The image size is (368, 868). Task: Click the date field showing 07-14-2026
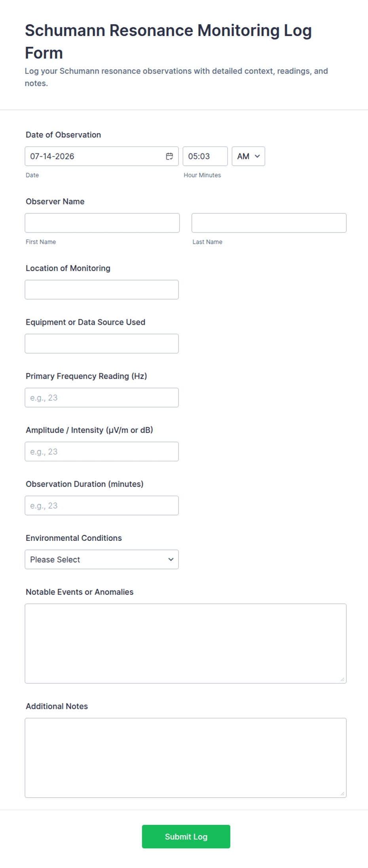[x=102, y=156]
